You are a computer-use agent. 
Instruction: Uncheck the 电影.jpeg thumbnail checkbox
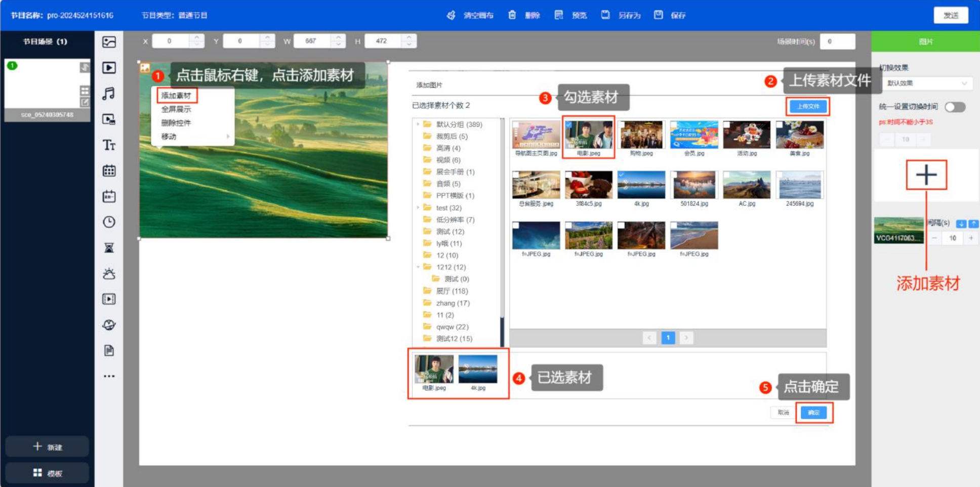pyautogui.click(x=569, y=124)
